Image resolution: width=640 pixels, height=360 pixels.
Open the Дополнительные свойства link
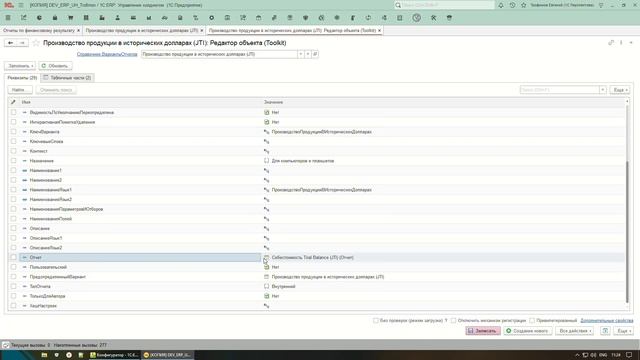(x=607, y=320)
